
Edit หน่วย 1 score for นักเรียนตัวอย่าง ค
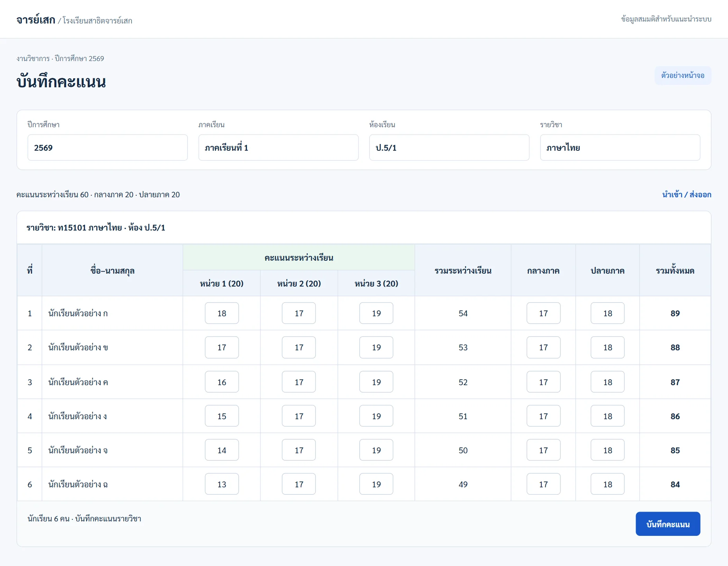click(x=222, y=382)
